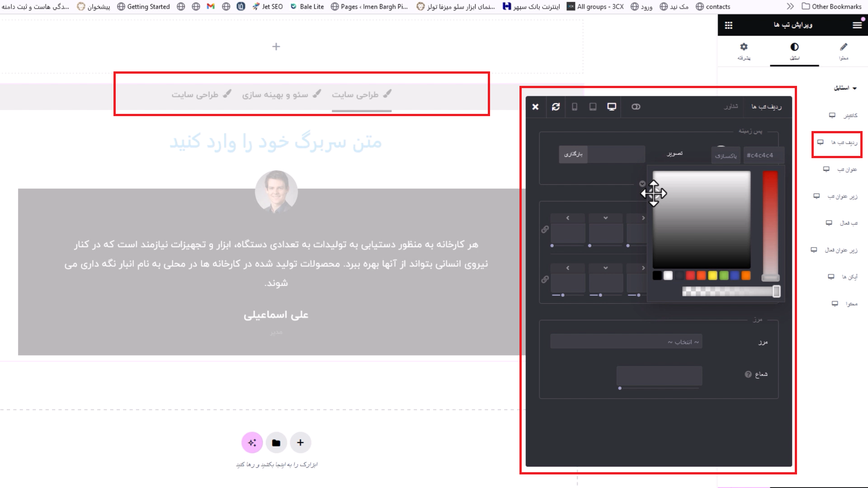This screenshot has width=868, height=488.
Task: Open the تب فعال style option
Action: [x=849, y=223]
